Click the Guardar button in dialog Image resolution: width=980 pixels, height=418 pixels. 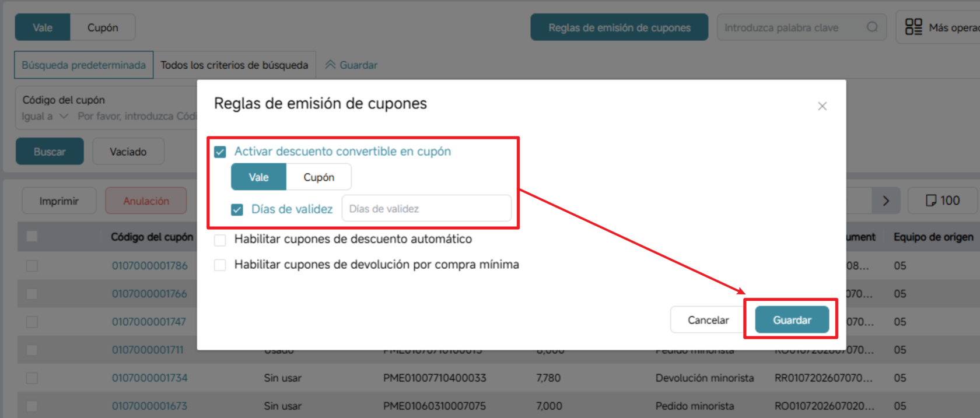point(792,320)
